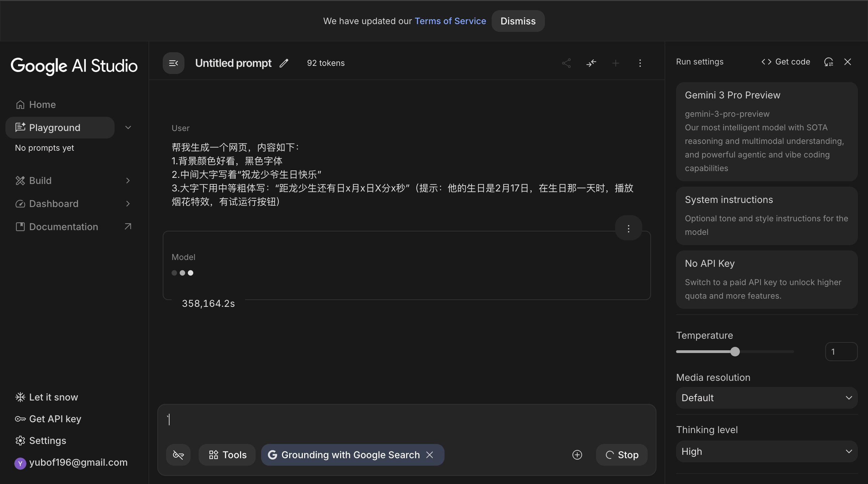Image resolution: width=868 pixels, height=484 pixels.
Task: Open the Thinking level High dropdown
Action: coord(766,451)
